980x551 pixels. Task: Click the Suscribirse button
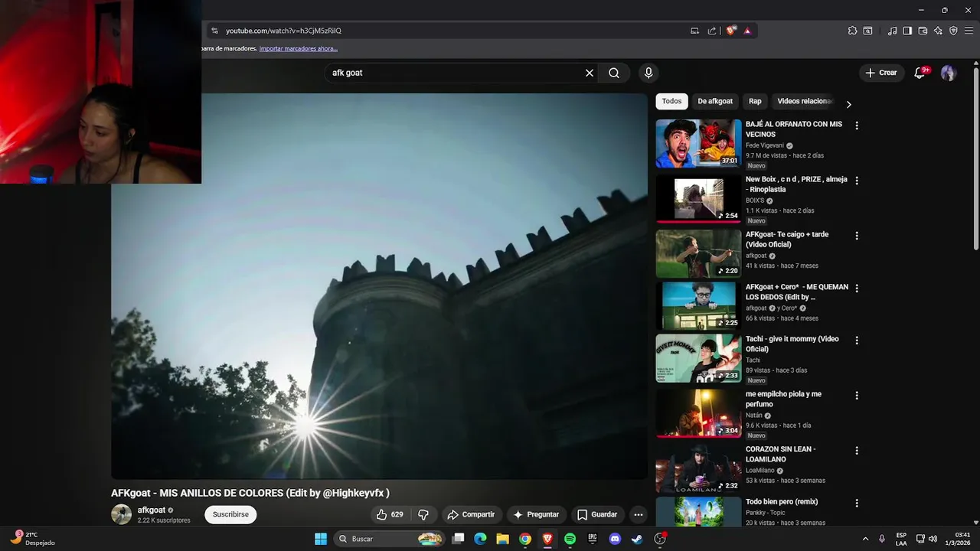coord(230,514)
